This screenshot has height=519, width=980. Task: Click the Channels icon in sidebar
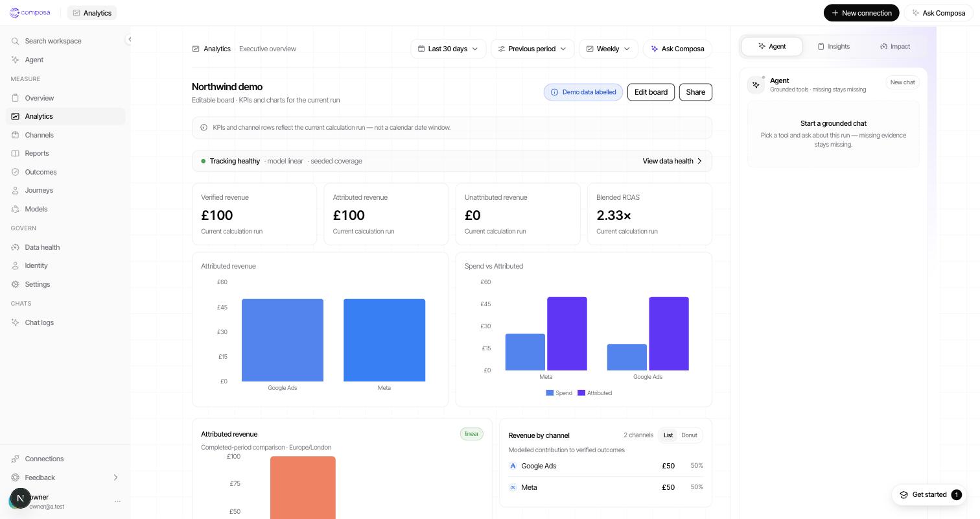click(15, 135)
